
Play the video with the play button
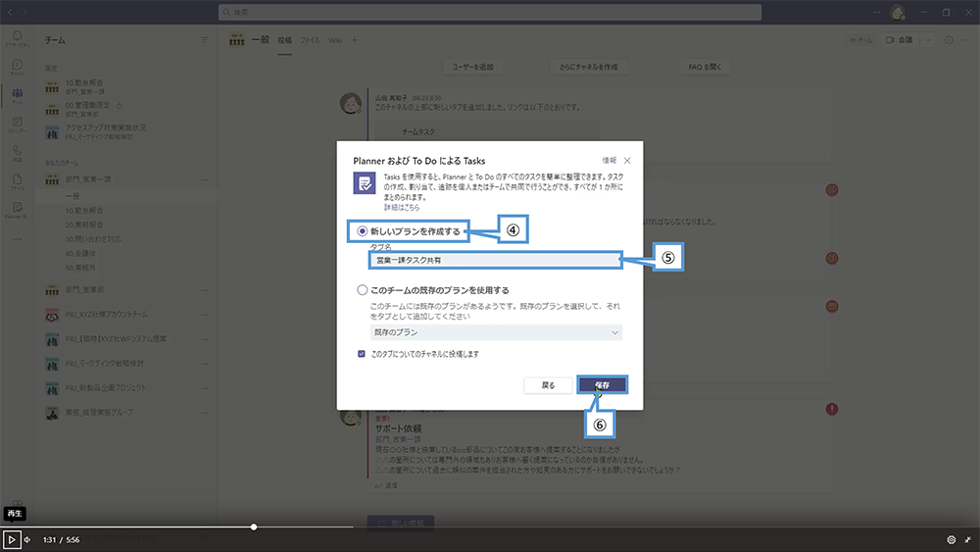[12, 539]
